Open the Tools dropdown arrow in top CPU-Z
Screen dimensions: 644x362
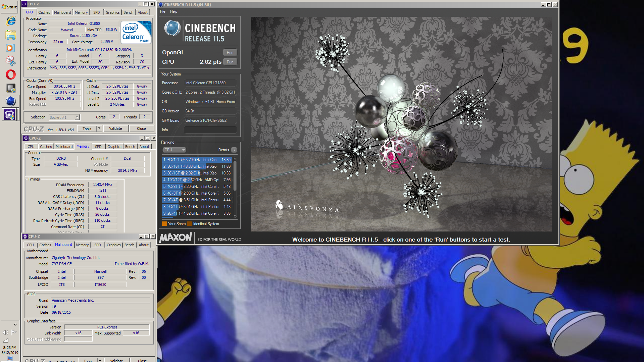(x=99, y=128)
